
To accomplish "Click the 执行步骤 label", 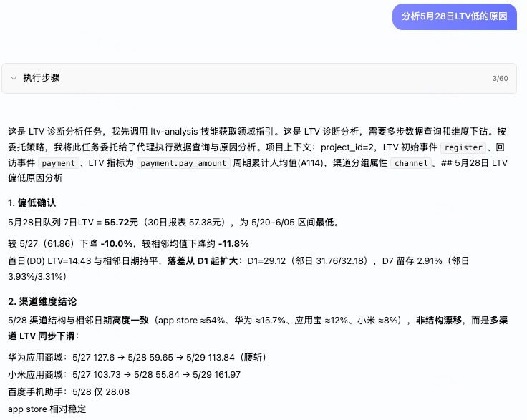I will (42, 78).
